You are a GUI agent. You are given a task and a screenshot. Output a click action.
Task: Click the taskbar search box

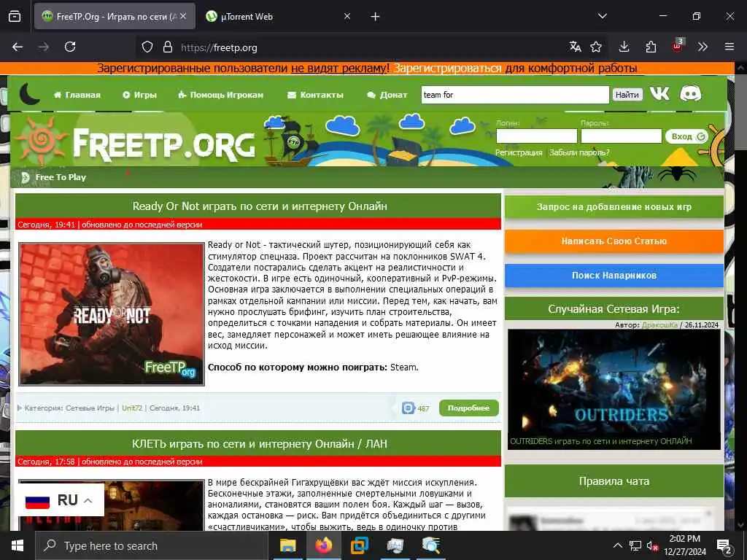pos(152,545)
